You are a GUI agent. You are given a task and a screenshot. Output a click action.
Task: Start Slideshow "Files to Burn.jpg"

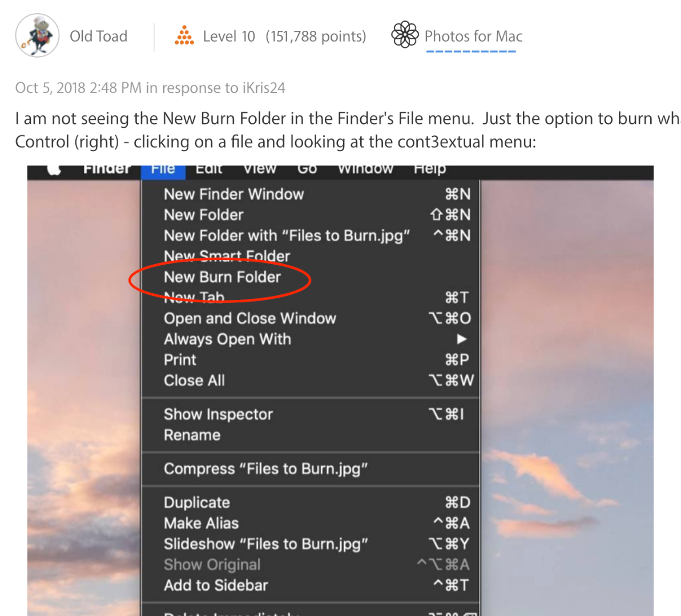click(265, 544)
